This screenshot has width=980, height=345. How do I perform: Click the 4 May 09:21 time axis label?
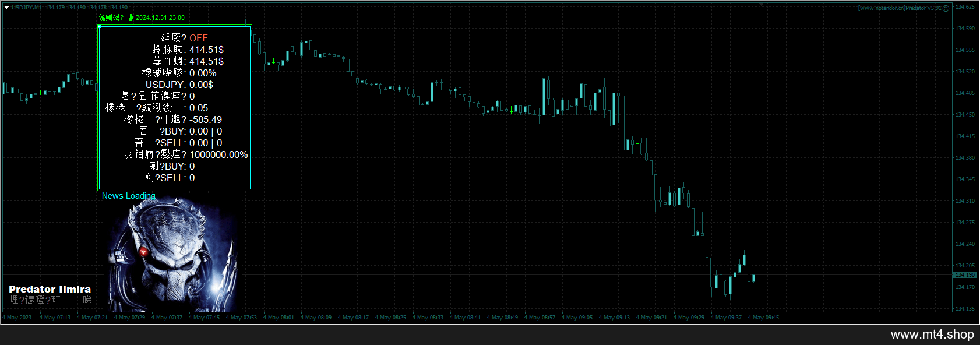pos(651,318)
